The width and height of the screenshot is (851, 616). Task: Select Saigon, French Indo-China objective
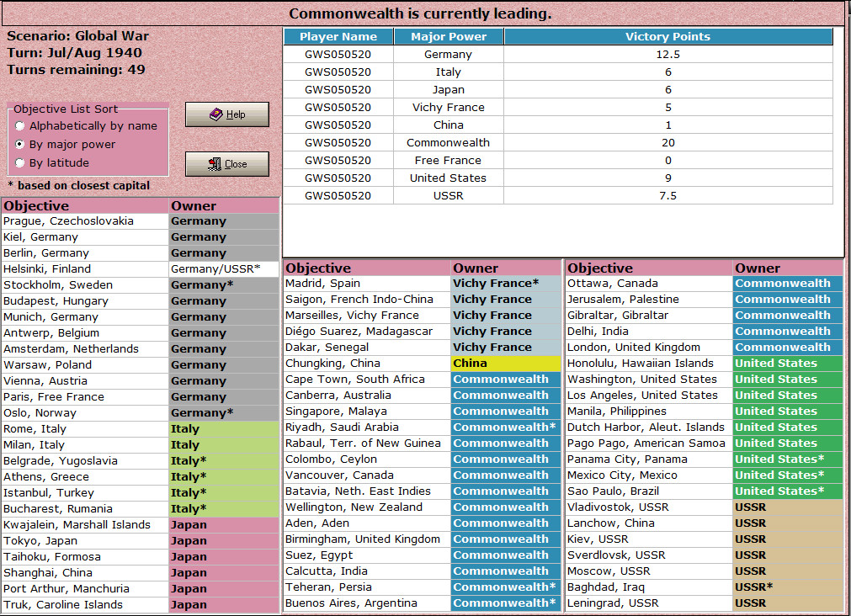pyautogui.click(x=368, y=299)
